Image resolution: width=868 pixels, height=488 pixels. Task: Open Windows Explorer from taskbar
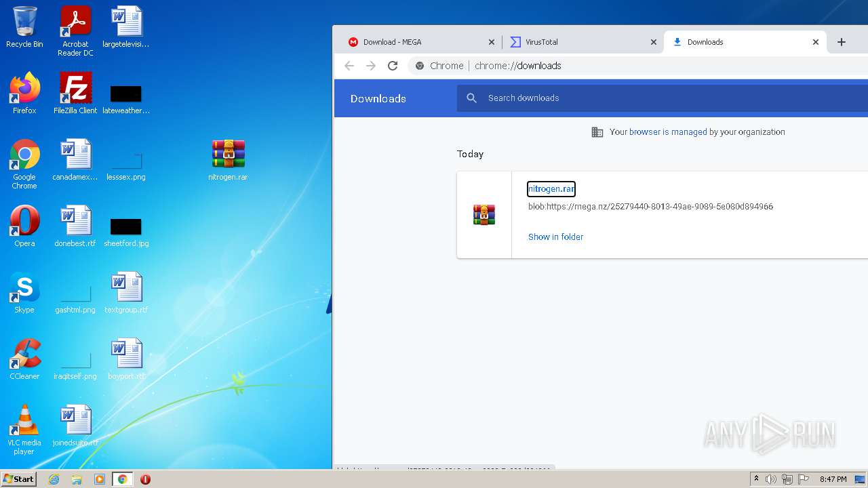77,479
